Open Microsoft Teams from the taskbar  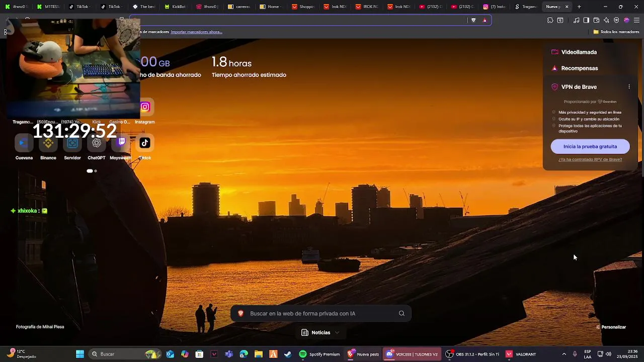[229, 354]
